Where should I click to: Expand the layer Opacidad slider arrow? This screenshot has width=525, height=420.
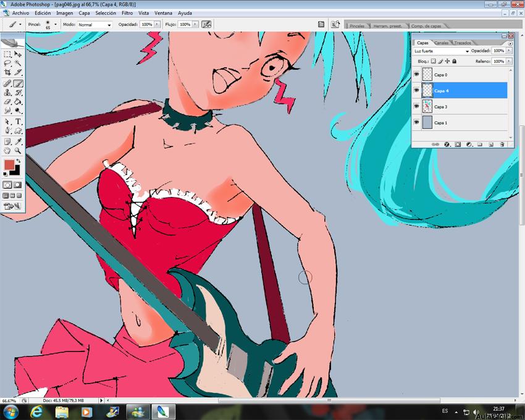[509, 51]
